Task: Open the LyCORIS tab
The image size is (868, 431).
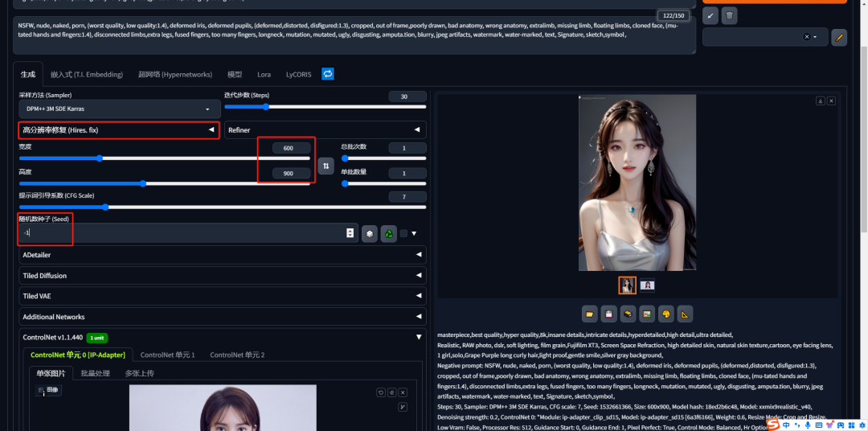Action: (x=298, y=74)
